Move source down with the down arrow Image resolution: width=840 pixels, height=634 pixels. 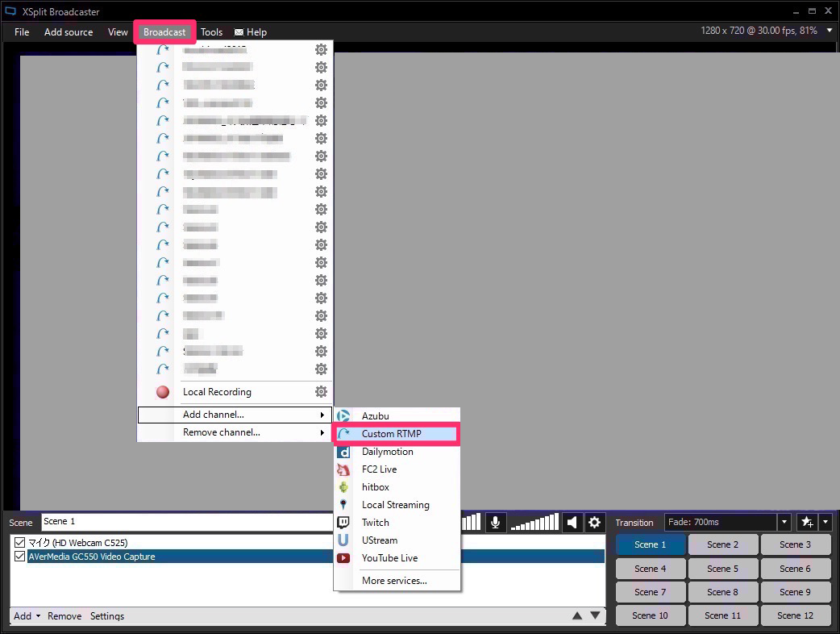tap(595, 615)
